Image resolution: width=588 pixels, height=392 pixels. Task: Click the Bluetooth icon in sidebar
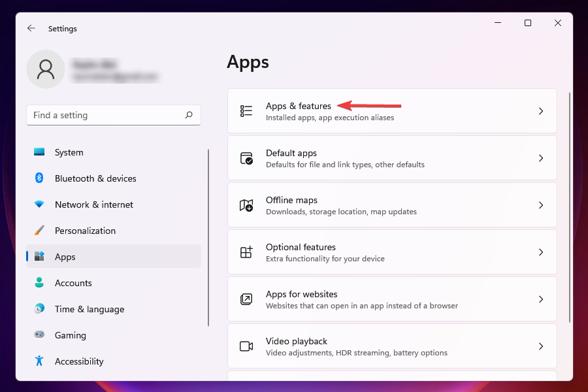click(x=39, y=178)
